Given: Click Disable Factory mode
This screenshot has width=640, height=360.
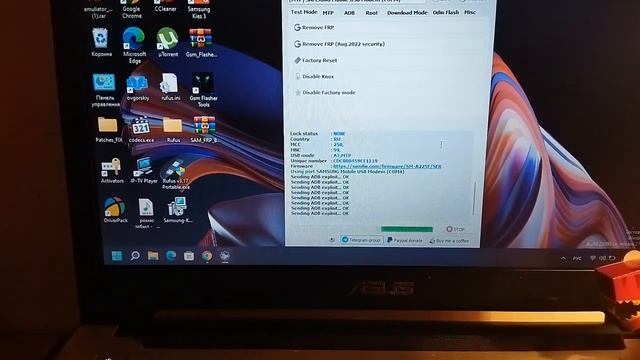Looking at the screenshot, I should pos(324,93).
